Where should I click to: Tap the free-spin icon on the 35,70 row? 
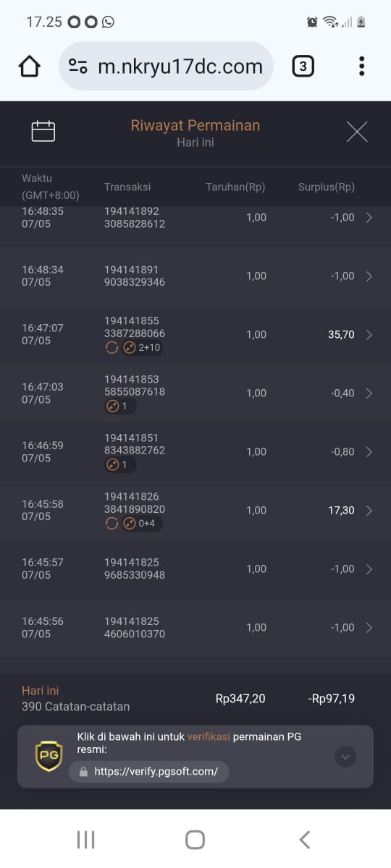coord(130,347)
